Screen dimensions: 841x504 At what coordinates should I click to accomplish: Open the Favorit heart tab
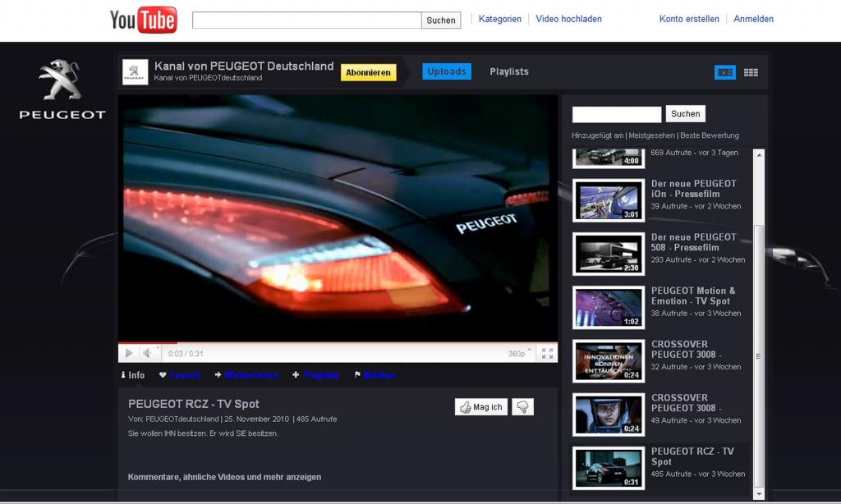[x=180, y=375]
